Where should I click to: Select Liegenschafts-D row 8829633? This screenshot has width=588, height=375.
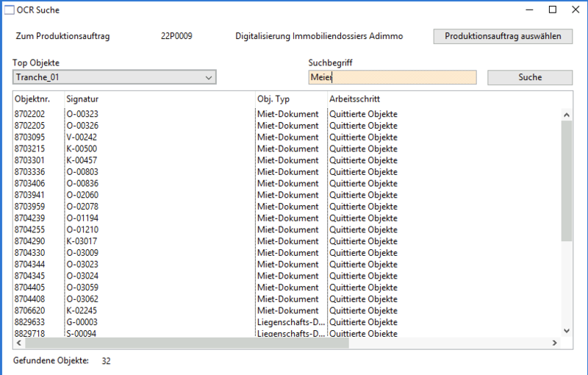tap(29, 322)
